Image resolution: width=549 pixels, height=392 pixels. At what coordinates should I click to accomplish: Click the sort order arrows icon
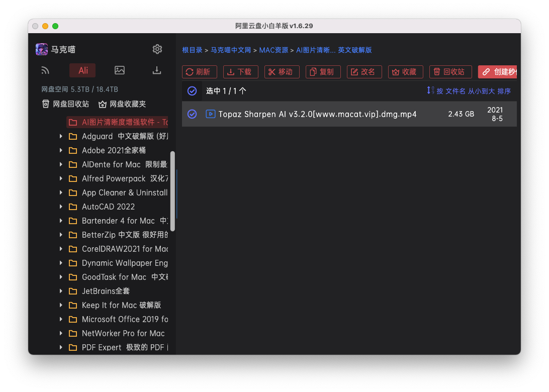(x=430, y=90)
